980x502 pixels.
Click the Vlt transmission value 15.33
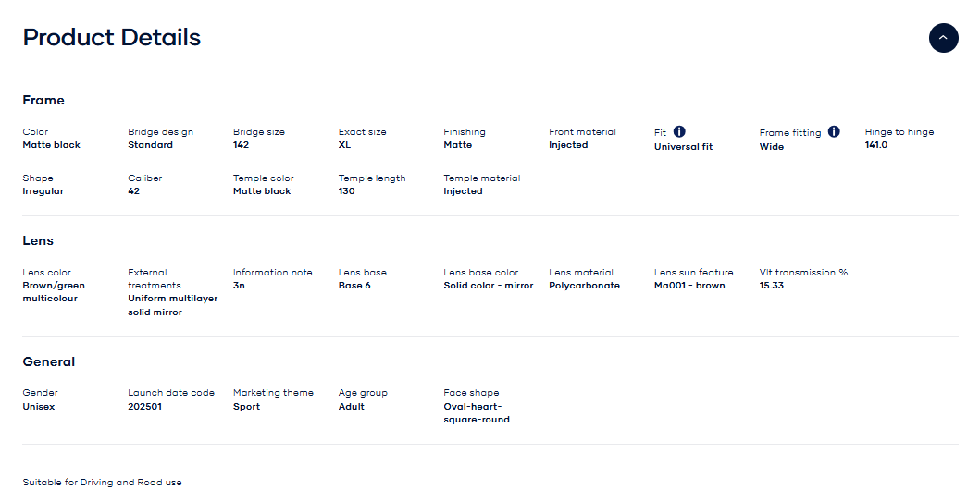(772, 286)
